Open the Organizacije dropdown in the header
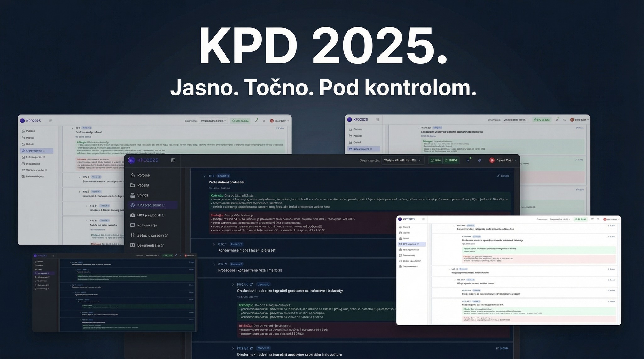Screen dimensions: 644x359 click(402, 160)
